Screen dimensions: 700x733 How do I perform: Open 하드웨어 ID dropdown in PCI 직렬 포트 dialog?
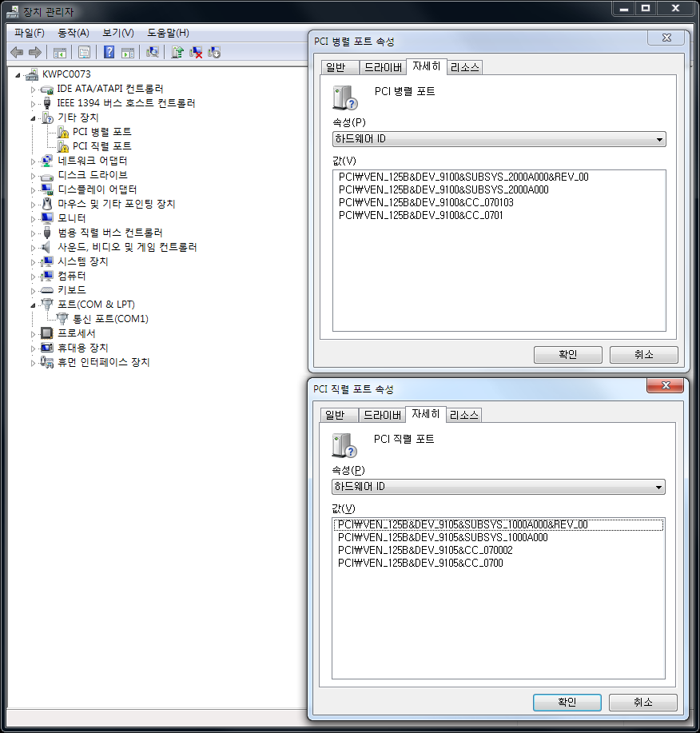click(658, 487)
